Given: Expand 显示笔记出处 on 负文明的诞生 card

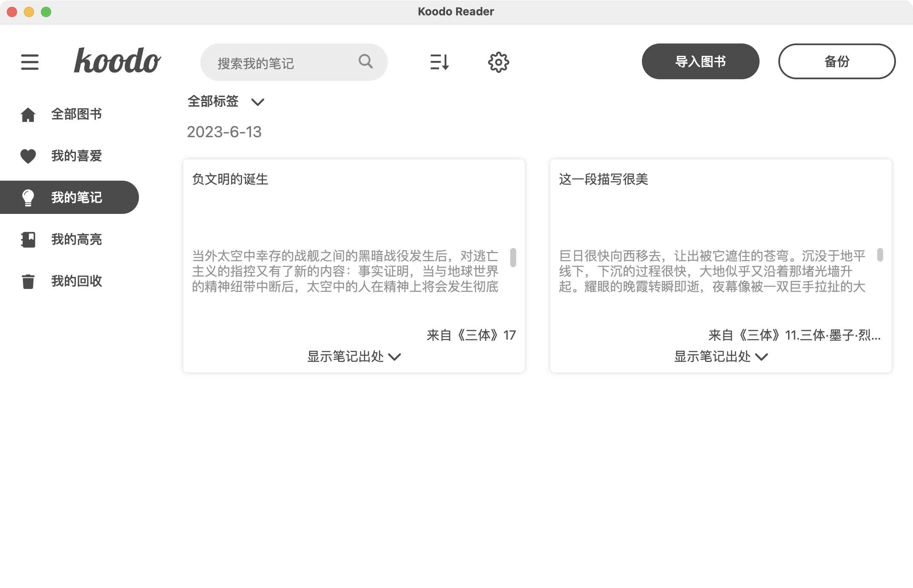Looking at the screenshot, I should click(354, 356).
